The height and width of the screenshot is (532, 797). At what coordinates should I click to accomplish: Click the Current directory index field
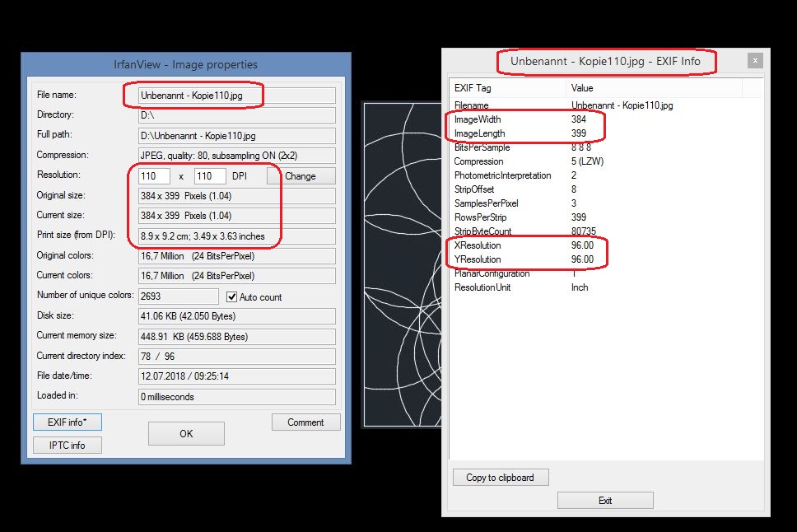tap(237, 356)
